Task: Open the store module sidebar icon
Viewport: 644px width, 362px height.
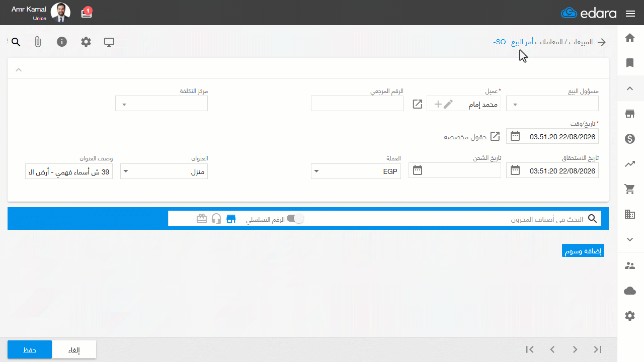Action: click(630, 114)
